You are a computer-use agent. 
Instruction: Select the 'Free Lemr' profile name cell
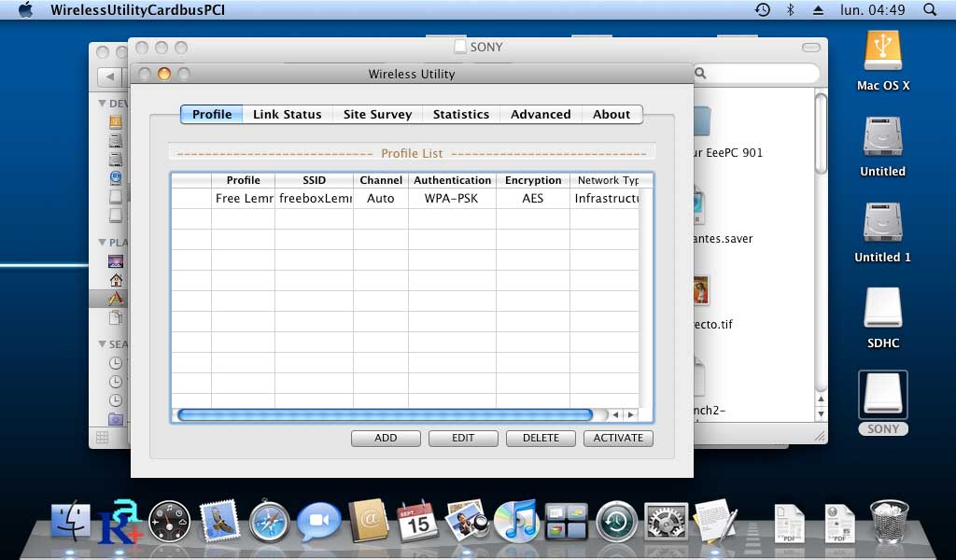pos(244,199)
